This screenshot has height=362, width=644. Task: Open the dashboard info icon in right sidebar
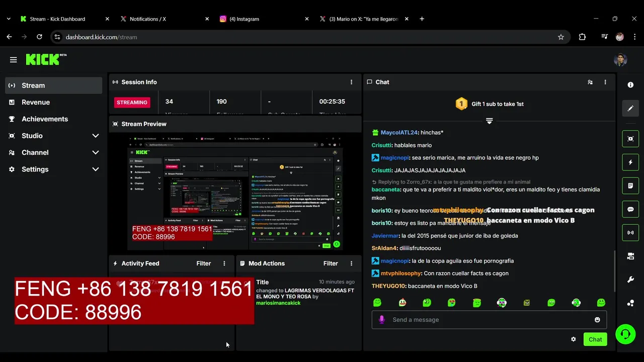coord(630,85)
